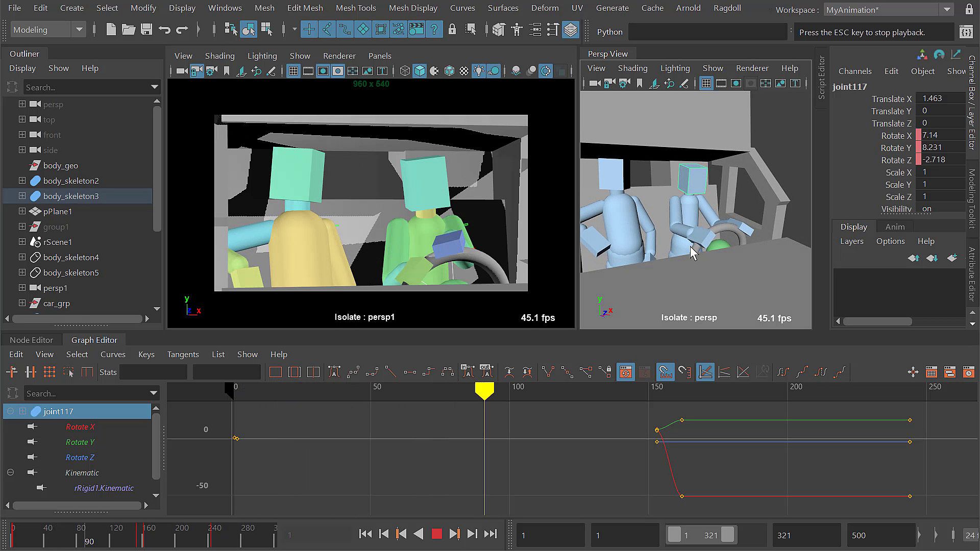Open the Tangents menu in Graph Editor
This screenshot has height=551, width=980.
183,355
